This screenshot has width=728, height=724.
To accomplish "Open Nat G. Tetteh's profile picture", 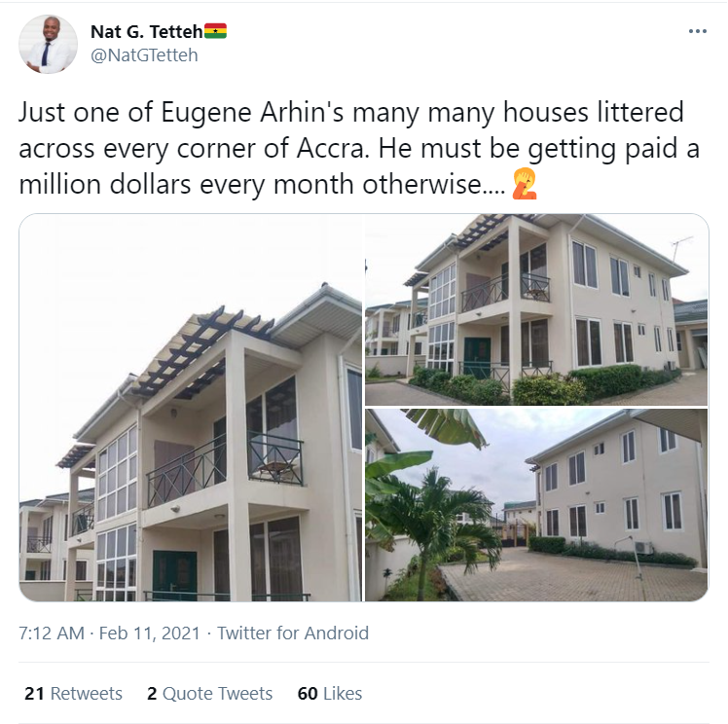I will [x=48, y=45].
